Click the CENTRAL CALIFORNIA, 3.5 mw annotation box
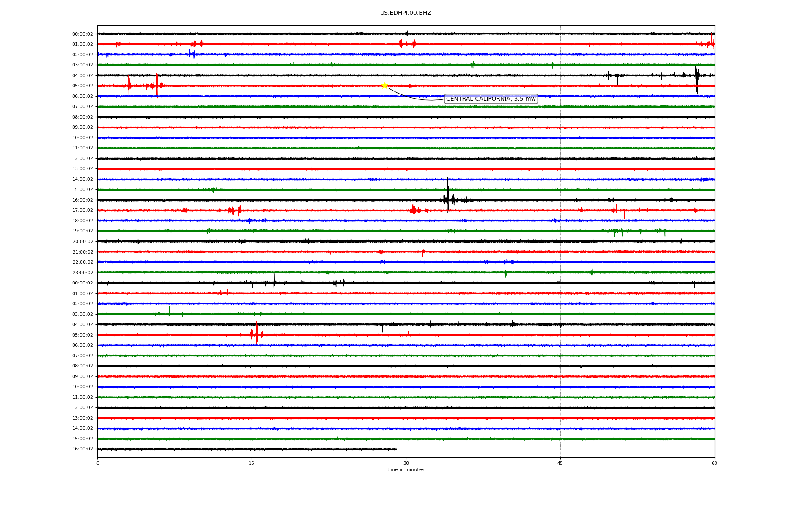812x508 pixels. coord(491,99)
